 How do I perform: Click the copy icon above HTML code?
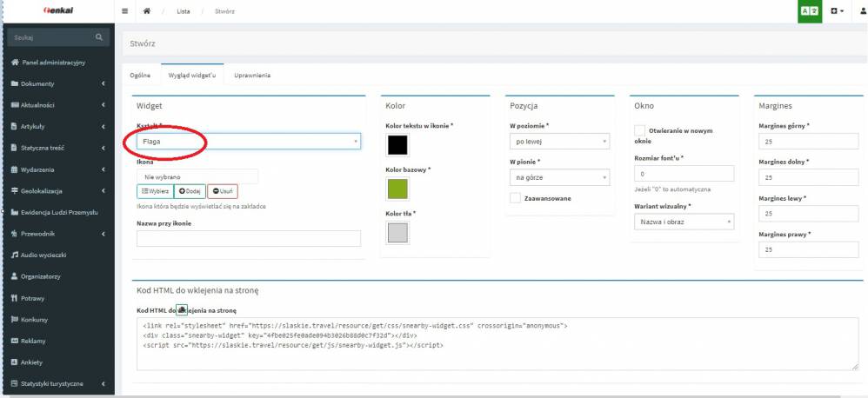tap(183, 309)
